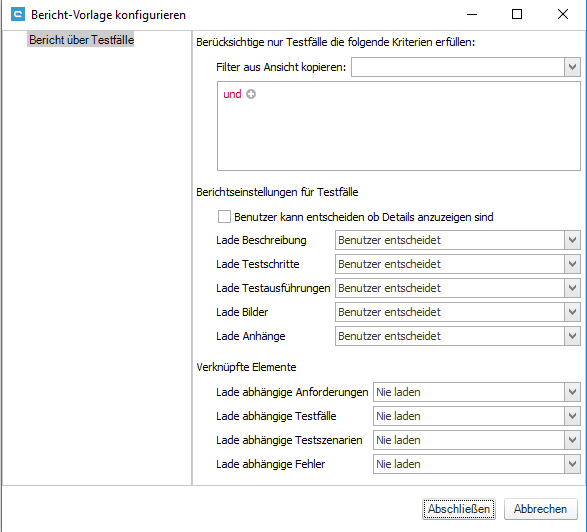Viewport: 587px width, 532px height.
Task: Open 'Filter aus Ansicht kopieren' dropdown
Action: point(466,67)
